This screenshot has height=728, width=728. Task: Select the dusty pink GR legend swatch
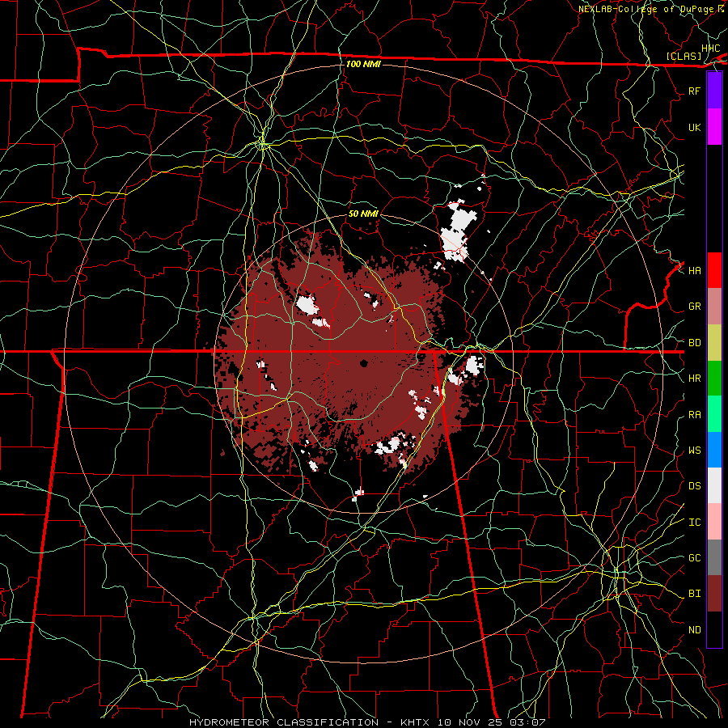[x=714, y=307]
